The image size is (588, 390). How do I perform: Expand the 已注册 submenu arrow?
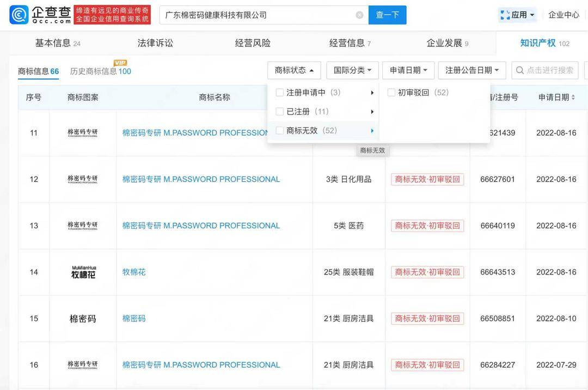click(x=372, y=112)
